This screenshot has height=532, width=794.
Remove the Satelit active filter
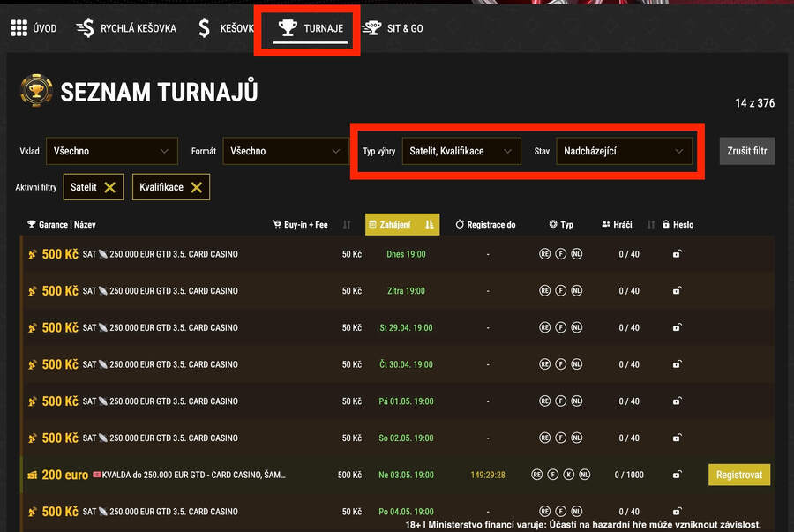109,187
